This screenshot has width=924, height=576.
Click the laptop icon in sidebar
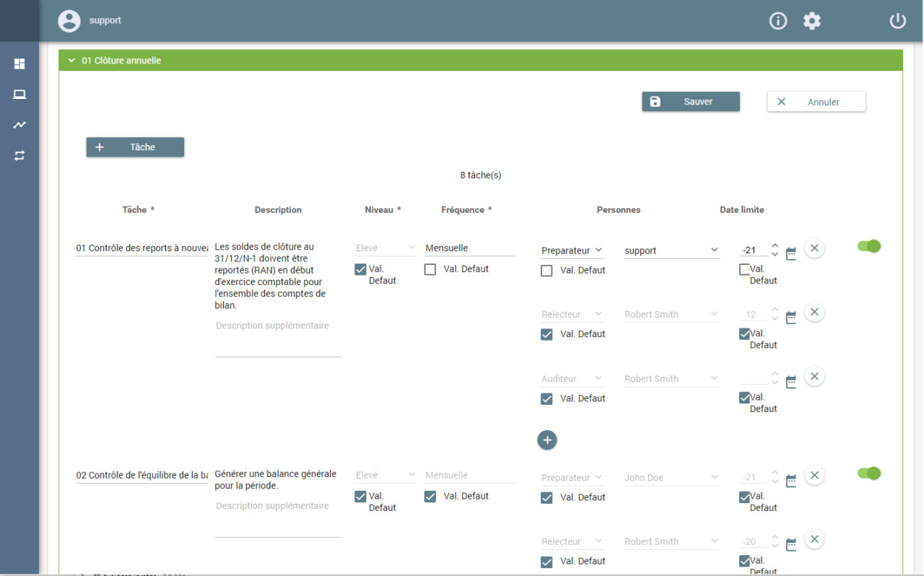tap(19, 95)
